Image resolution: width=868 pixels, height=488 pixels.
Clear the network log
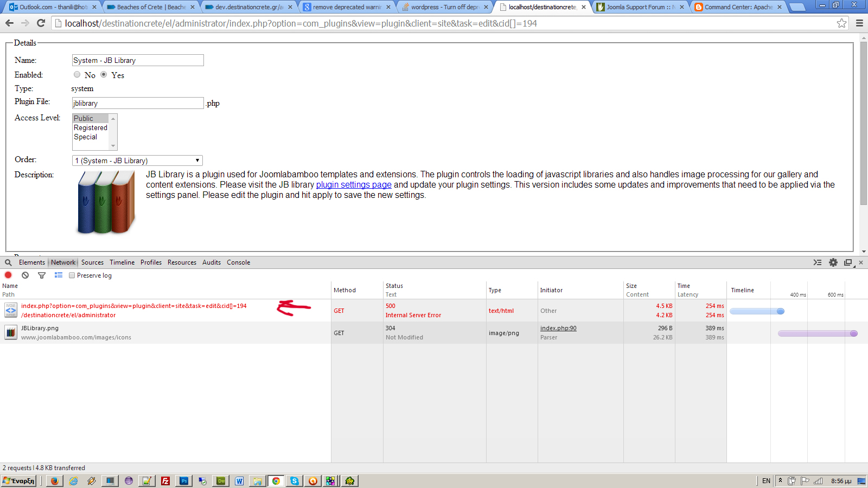point(25,275)
